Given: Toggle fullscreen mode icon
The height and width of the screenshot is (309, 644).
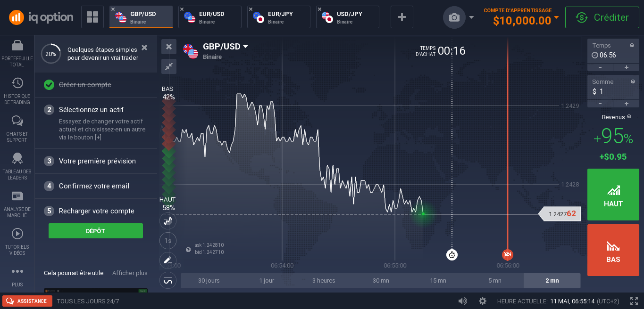Looking at the screenshot, I should 634,301.
